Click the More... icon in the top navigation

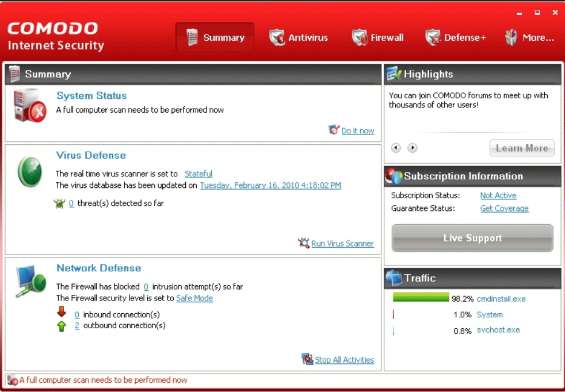tap(511, 37)
